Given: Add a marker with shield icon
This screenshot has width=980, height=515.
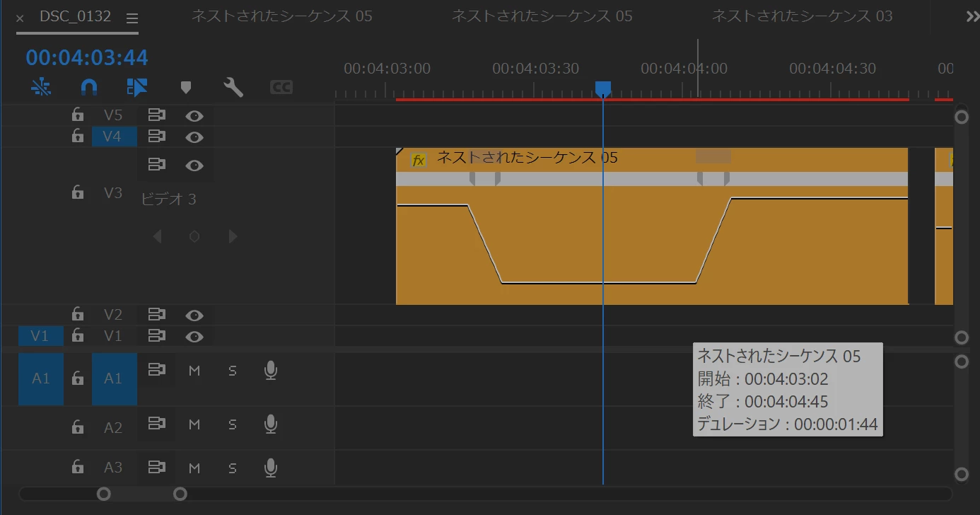Looking at the screenshot, I should click(x=186, y=87).
